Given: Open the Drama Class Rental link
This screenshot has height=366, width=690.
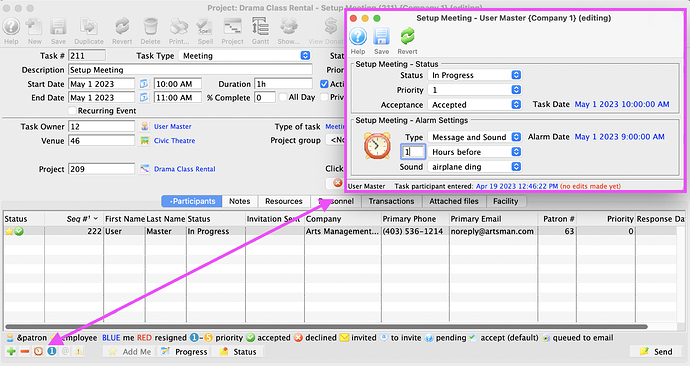Looking at the screenshot, I should click(x=184, y=169).
